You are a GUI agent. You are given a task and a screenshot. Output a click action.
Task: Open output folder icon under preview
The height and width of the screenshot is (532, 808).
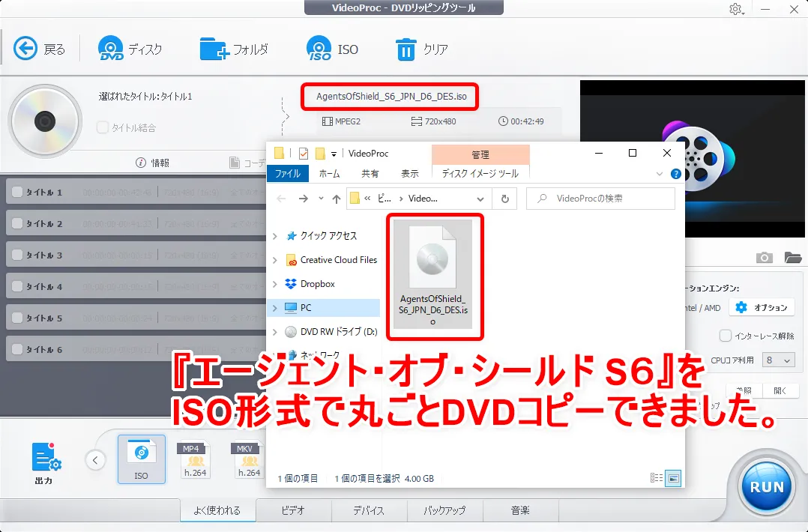pyautogui.click(x=792, y=258)
